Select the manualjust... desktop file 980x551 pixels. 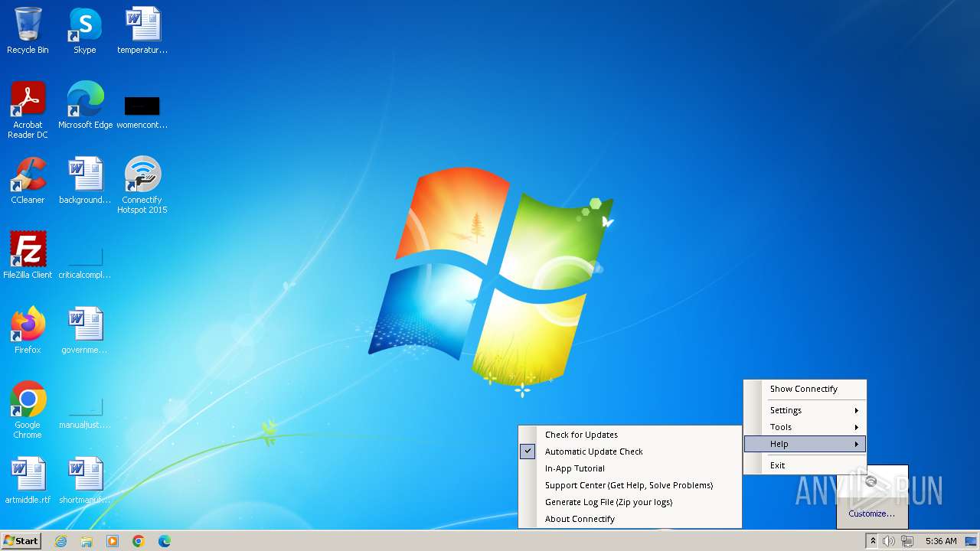[85, 412]
